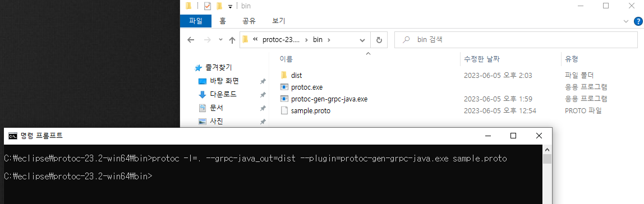
Task: Expand the address bar history dropdown
Action: click(x=362, y=40)
